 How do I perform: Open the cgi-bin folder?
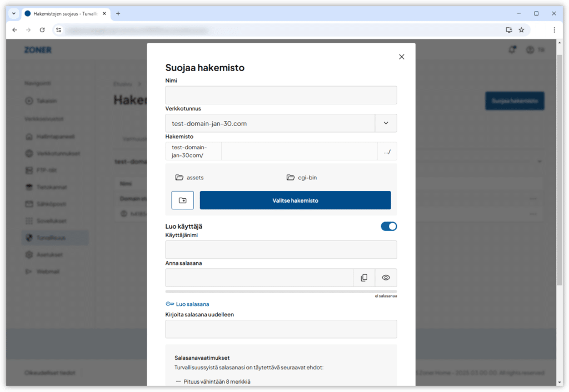point(307,178)
